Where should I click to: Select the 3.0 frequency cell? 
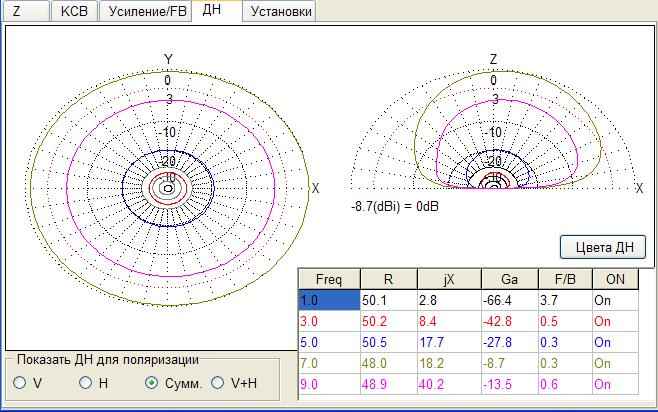pyautogui.click(x=329, y=321)
